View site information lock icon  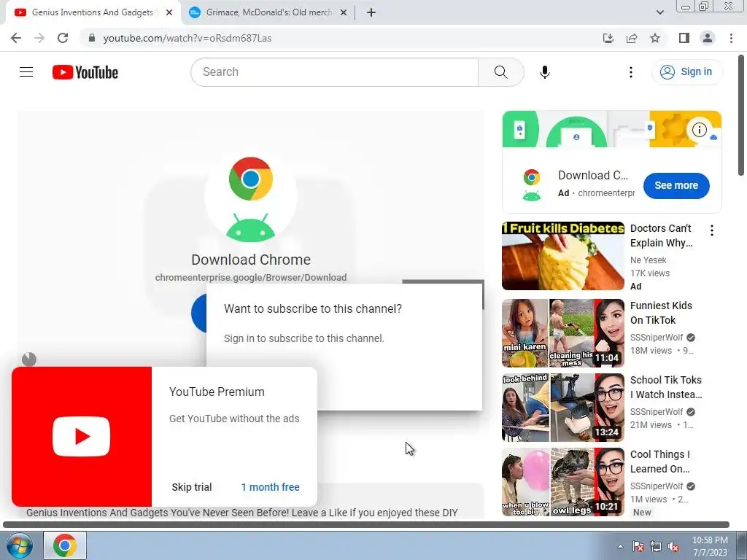tap(92, 38)
